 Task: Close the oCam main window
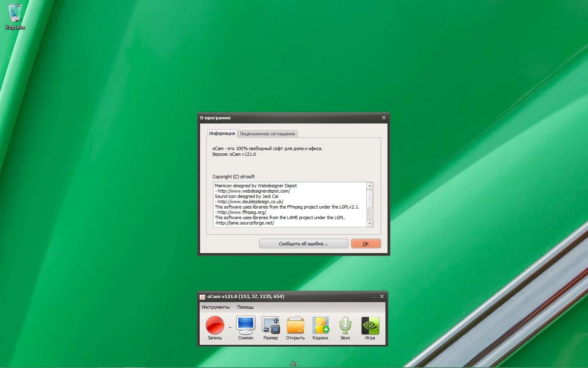pyautogui.click(x=382, y=296)
